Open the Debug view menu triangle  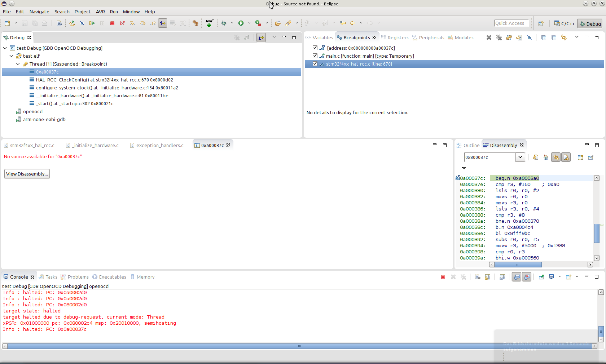[x=274, y=37]
